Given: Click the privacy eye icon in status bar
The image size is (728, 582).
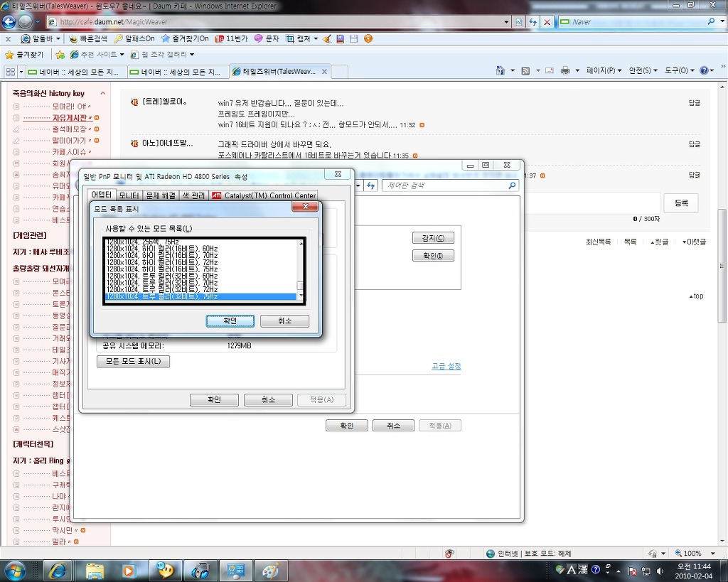Looking at the screenshot, I should pos(449,554).
